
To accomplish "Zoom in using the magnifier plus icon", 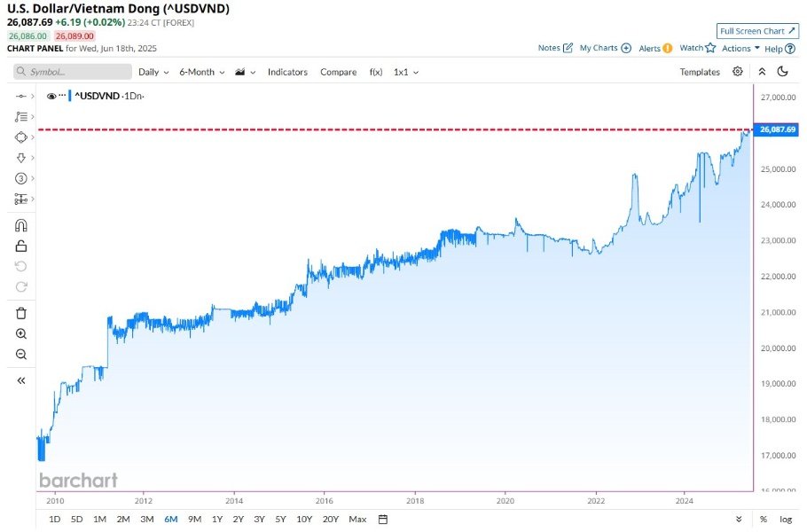I will click(21, 334).
